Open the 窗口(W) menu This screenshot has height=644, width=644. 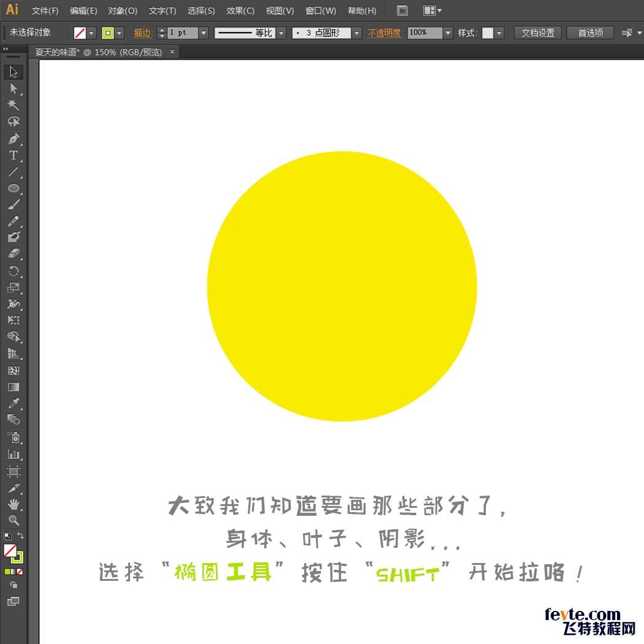[x=320, y=10]
